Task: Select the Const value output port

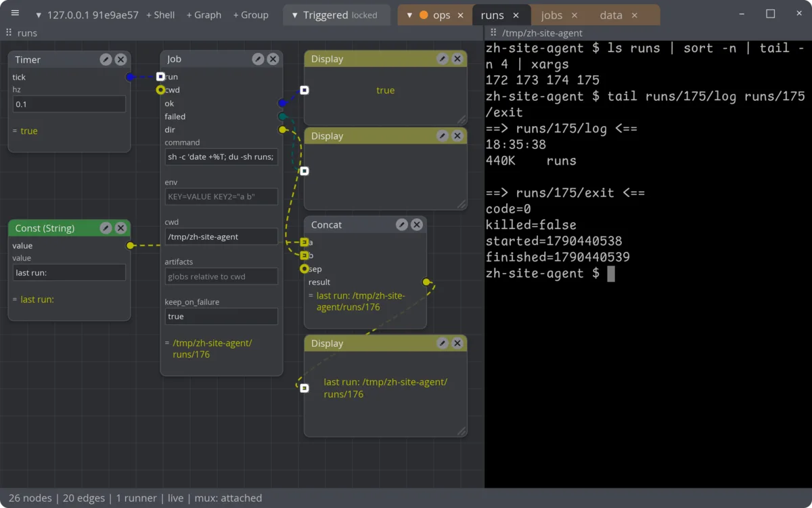Action: 130,245
